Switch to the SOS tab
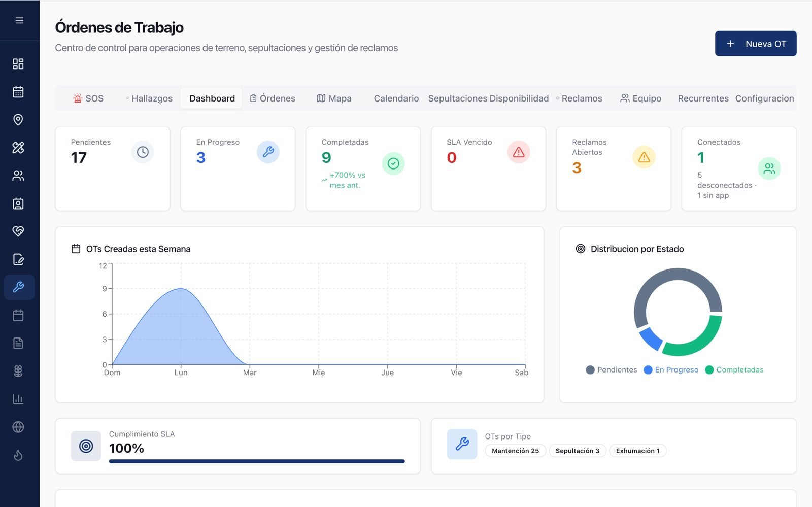This screenshot has height=507, width=812. (x=88, y=98)
